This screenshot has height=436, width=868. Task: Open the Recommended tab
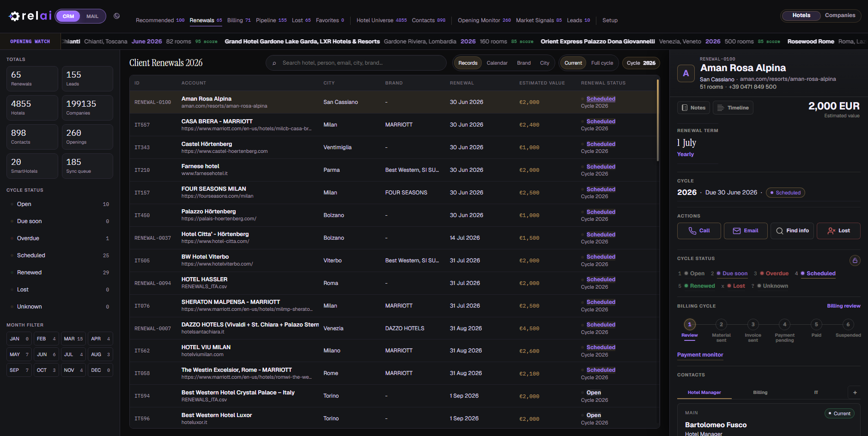click(x=160, y=20)
